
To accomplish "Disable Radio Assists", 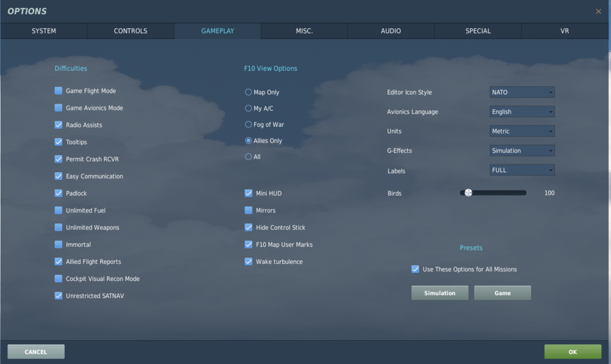I will tap(58, 125).
